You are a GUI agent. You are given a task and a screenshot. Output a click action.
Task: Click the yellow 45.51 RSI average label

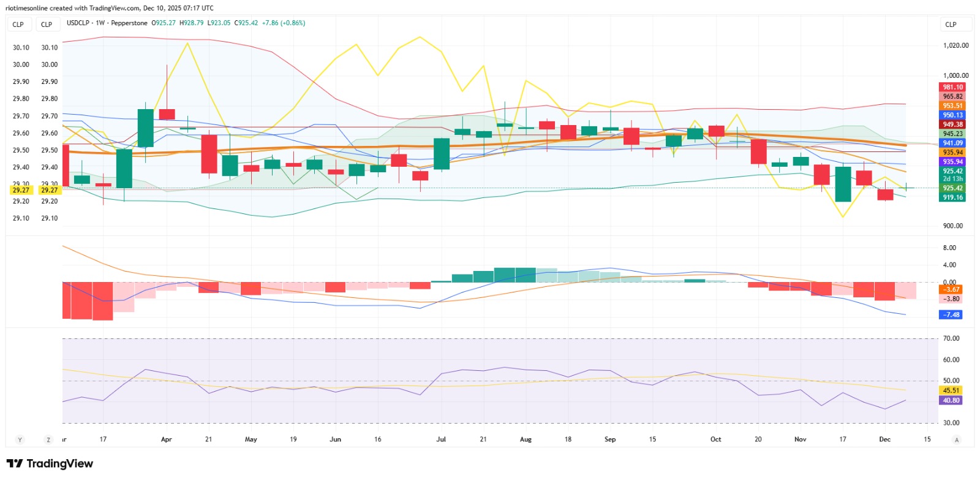951,390
